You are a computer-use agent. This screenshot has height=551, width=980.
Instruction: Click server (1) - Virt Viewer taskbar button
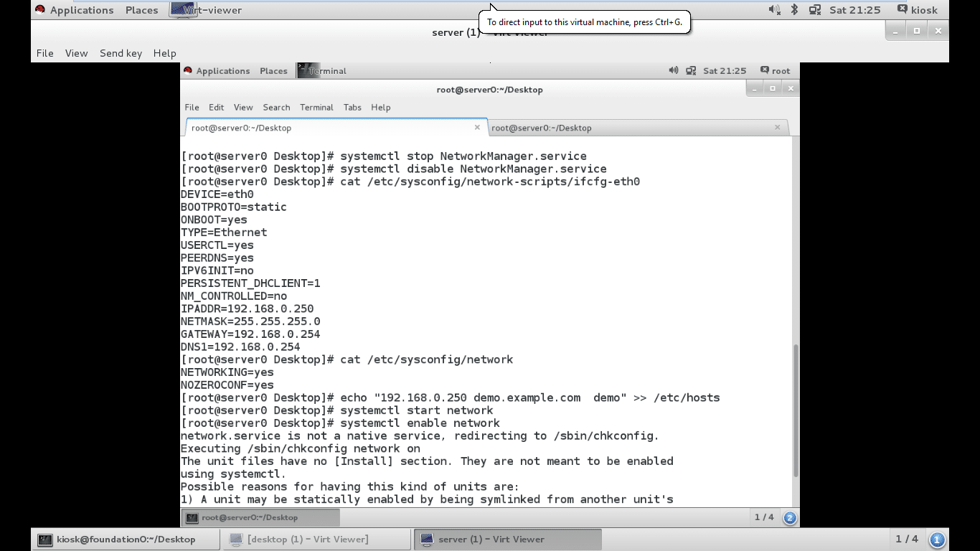pyautogui.click(x=507, y=540)
